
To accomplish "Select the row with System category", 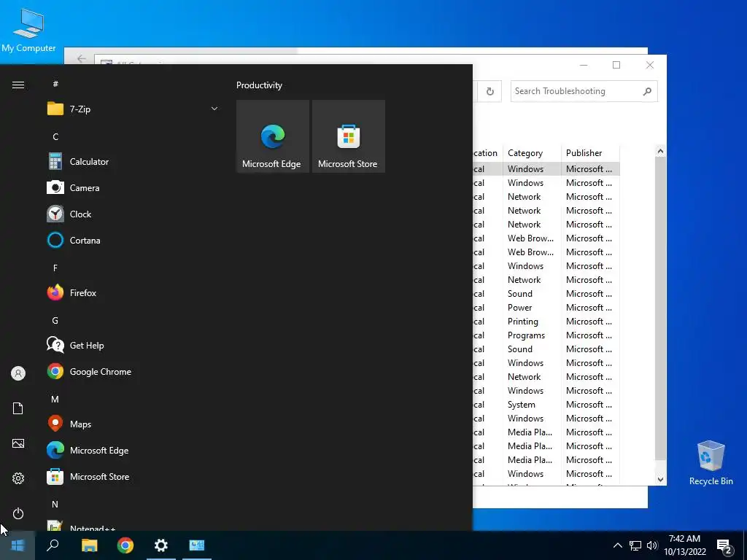I will click(x=546, y=404).
